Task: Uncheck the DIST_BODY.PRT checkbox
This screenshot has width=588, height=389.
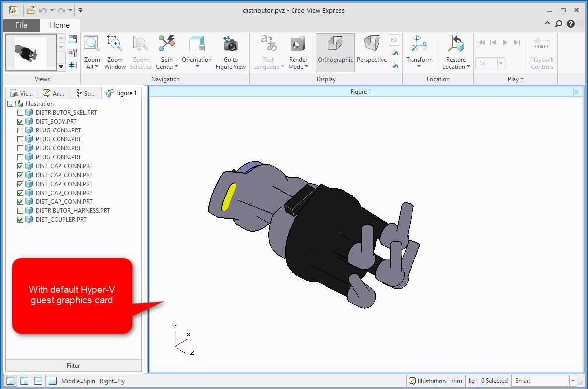Action: [20, 122]
